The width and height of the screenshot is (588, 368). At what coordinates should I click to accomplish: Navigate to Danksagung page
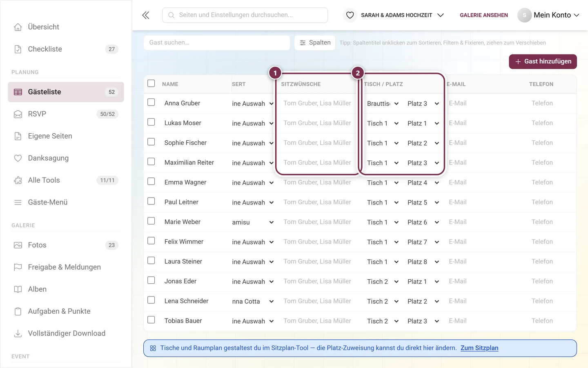pos(66,158)
